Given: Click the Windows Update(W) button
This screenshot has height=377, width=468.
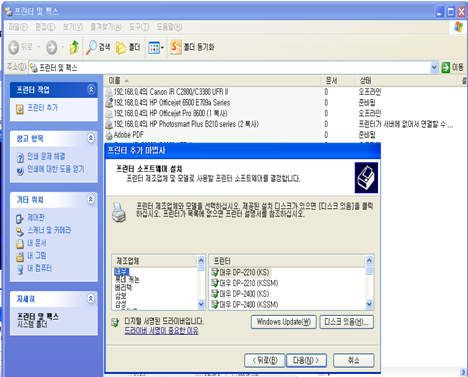Looking at the screenshot, I should [284, 322].
